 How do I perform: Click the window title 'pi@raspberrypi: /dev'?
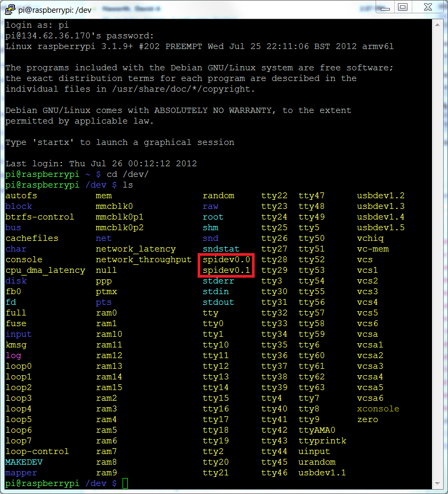[55, 10]
